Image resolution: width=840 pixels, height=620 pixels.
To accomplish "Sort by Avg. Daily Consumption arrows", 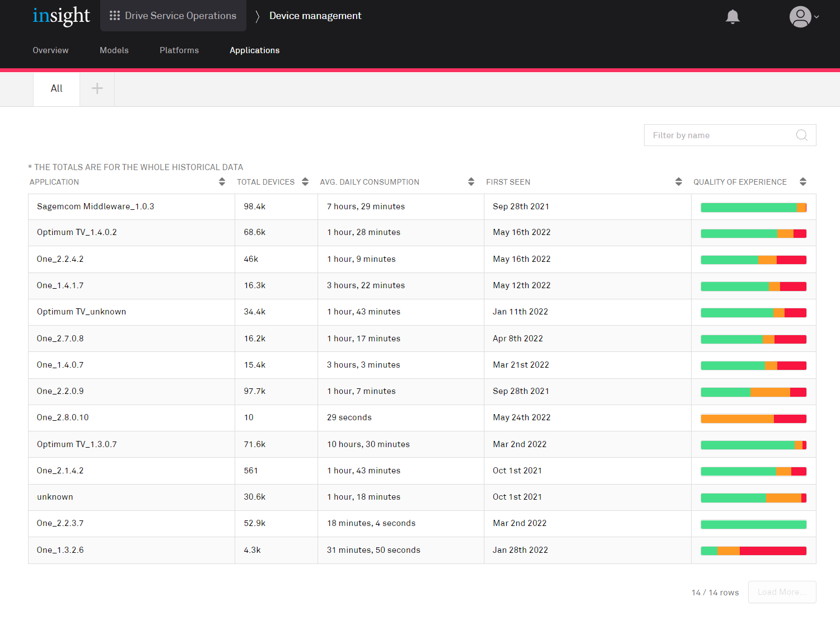I will [471, 182].
